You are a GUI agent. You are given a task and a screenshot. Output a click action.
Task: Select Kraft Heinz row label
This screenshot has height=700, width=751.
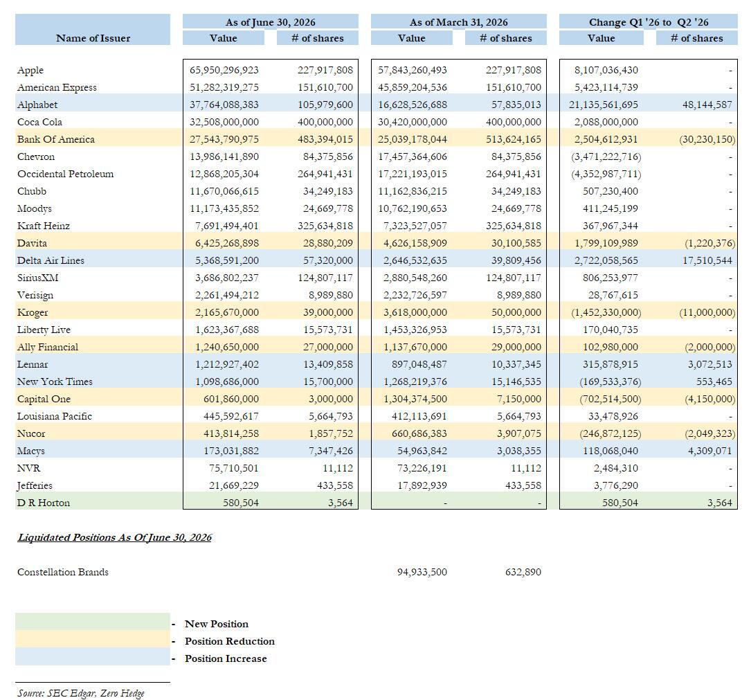(44, 226)
